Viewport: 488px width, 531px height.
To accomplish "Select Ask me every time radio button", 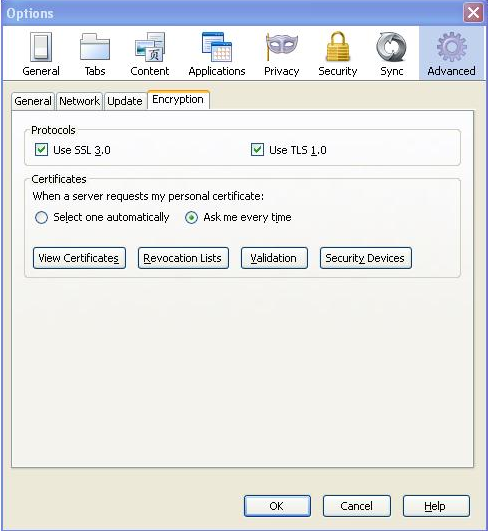I will (191, 217).
